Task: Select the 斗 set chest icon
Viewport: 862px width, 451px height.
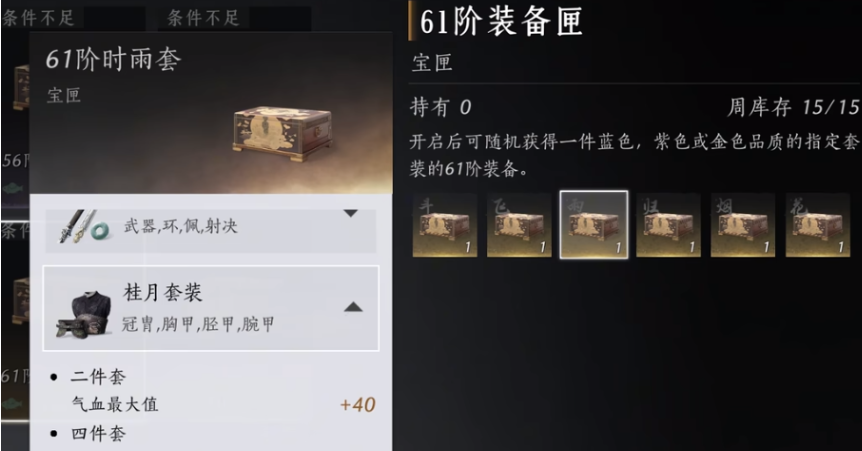Action: (445, 225)
